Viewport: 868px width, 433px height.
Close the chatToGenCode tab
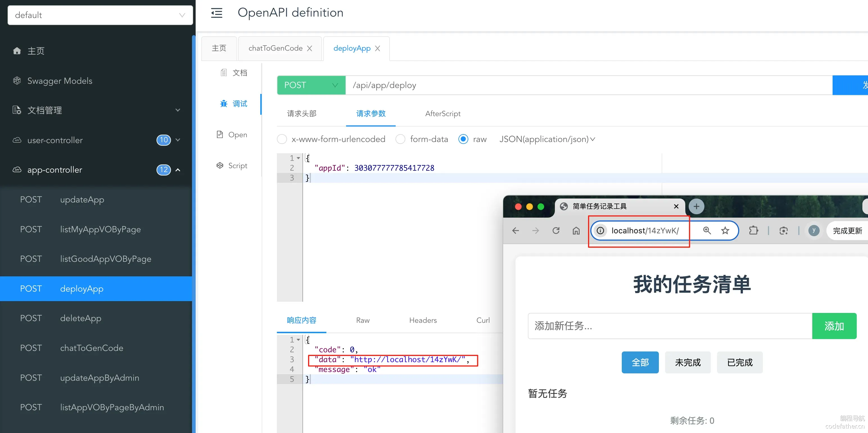coord(309,49)
